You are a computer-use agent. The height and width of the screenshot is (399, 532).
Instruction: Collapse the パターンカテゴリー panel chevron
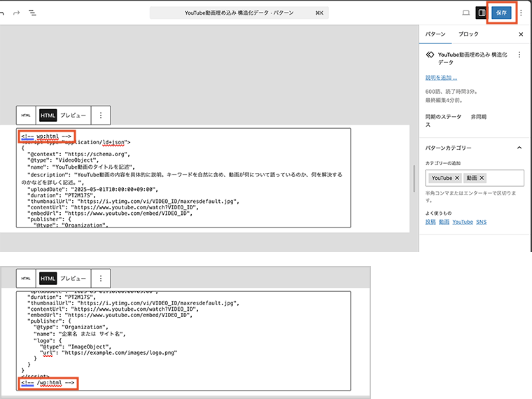tap(519, 148)
